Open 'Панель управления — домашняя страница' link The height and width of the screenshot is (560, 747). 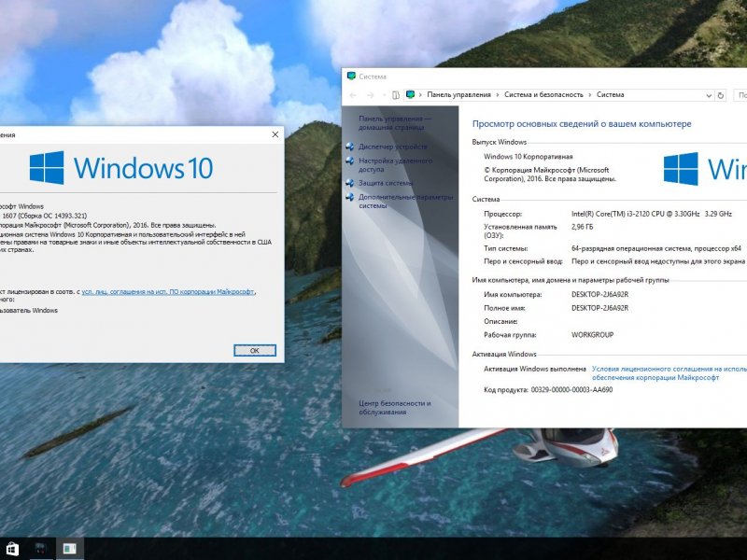click(x=394, y=123)
